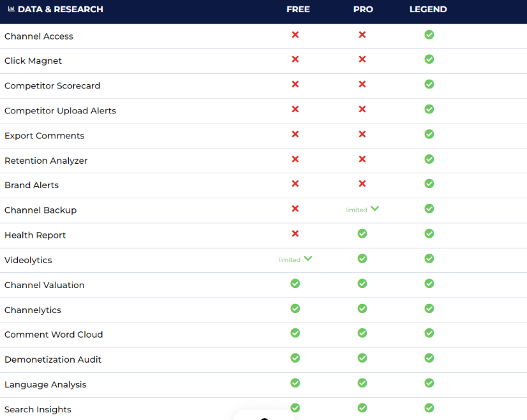Screen dimensions: 527x420
Task: Click the green check for Comment Word Cloud under Legend
Action: point(429,333)
